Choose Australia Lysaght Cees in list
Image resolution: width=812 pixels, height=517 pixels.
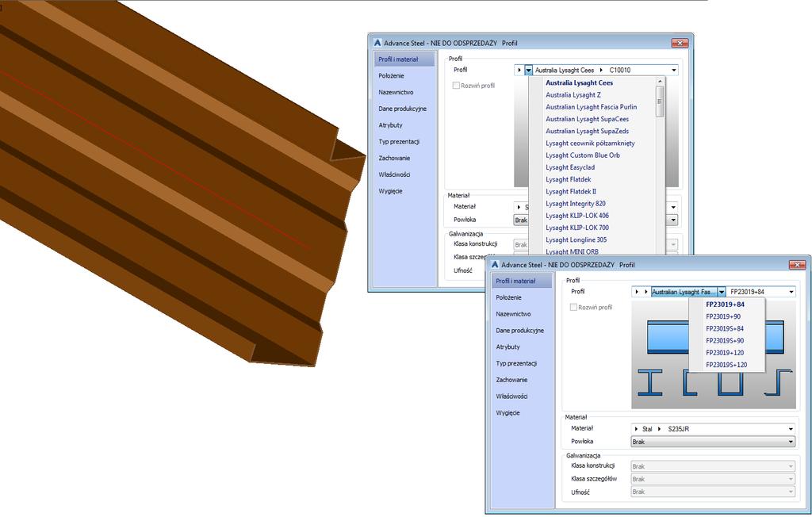pyautogui.click(x=579, y=83)
